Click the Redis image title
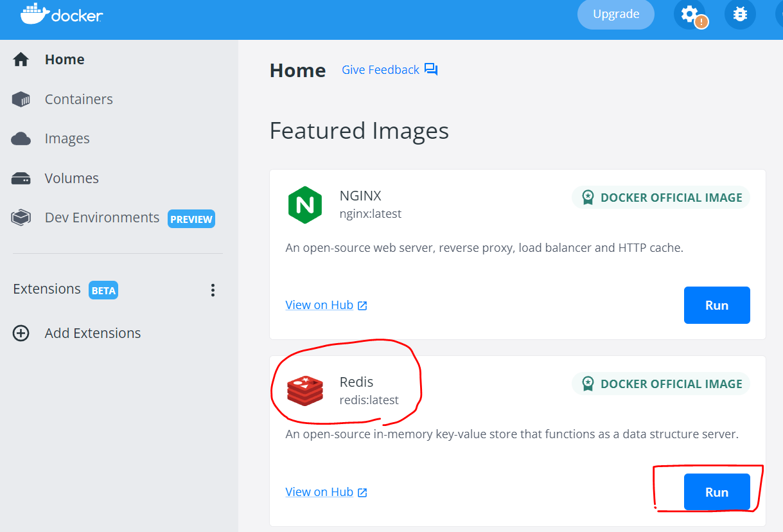Viewport: 783px width, 532px height. point(356,382)
